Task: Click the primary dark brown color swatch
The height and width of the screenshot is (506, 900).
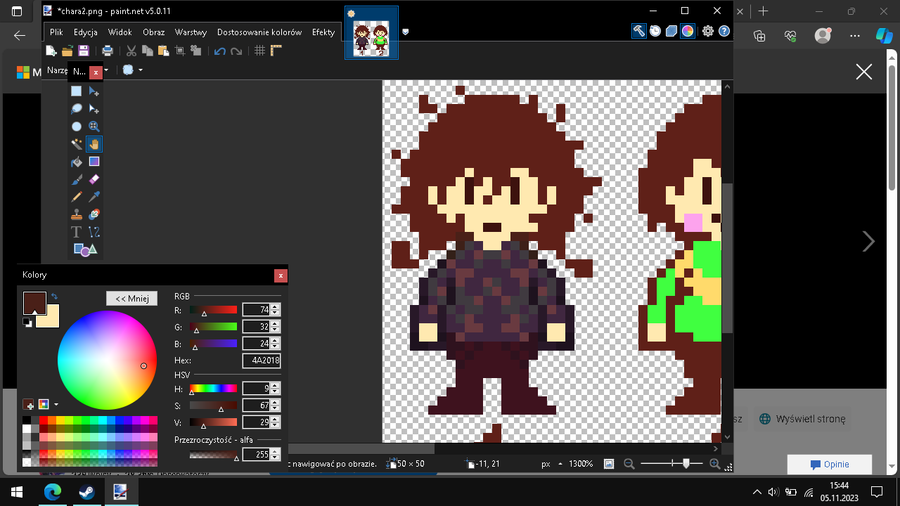Action: 34,303
